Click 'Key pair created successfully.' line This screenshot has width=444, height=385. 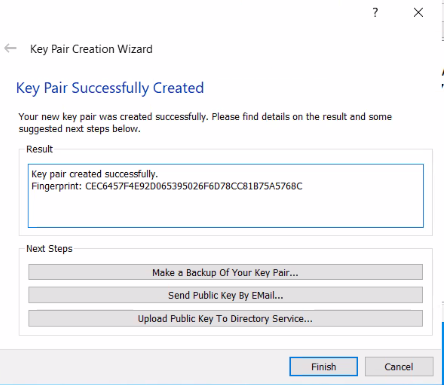[95, 174]
